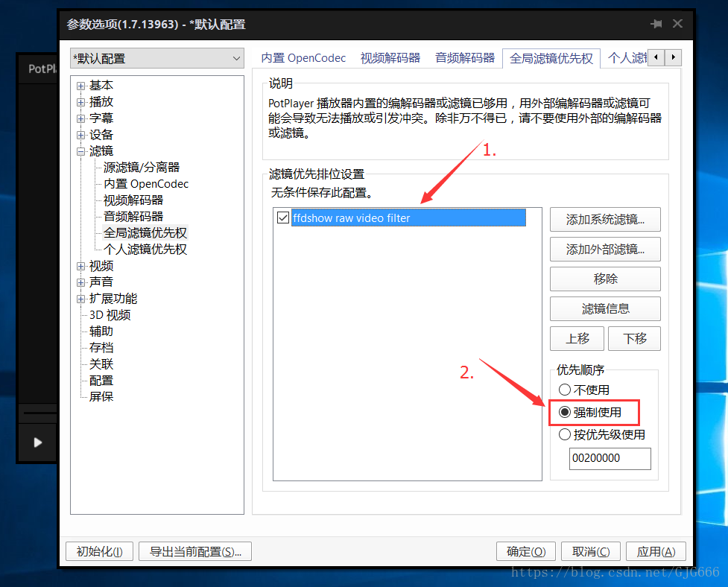This screenshot has height=587, width=728.
Task: Select 视频解码器 tree item
Action: point(133,200)
